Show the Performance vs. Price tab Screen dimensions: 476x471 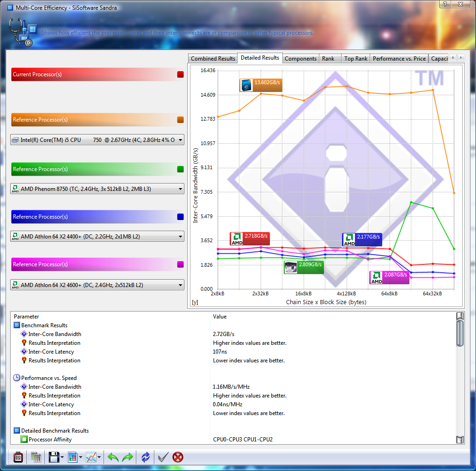coord(399,59)
